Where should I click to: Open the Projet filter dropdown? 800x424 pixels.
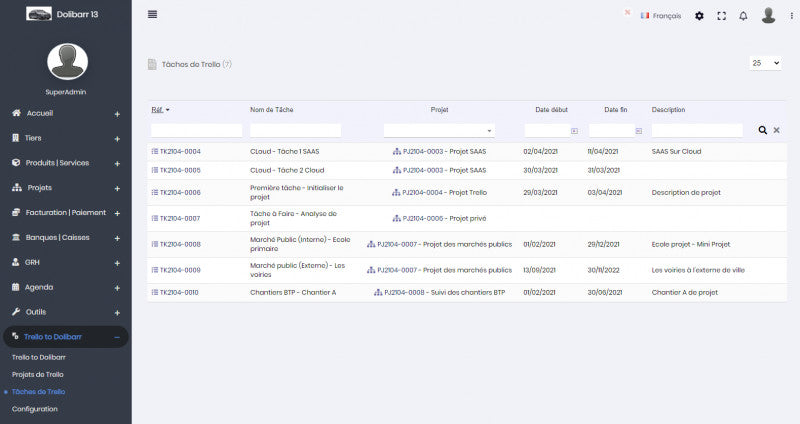[439, 130]
